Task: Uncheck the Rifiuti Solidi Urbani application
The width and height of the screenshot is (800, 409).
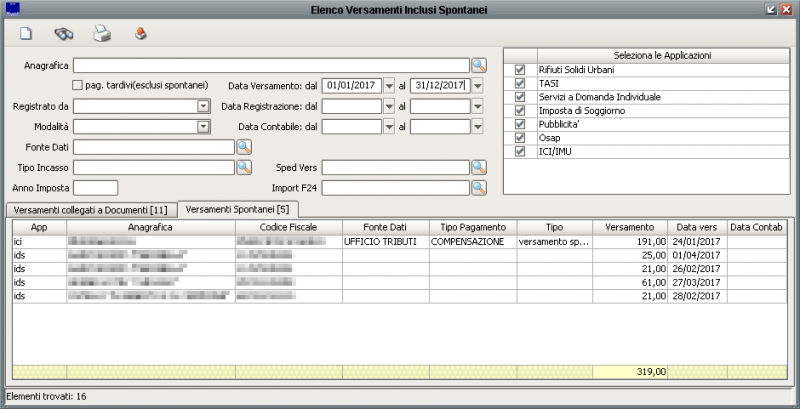Action: (x=519, y=70)
